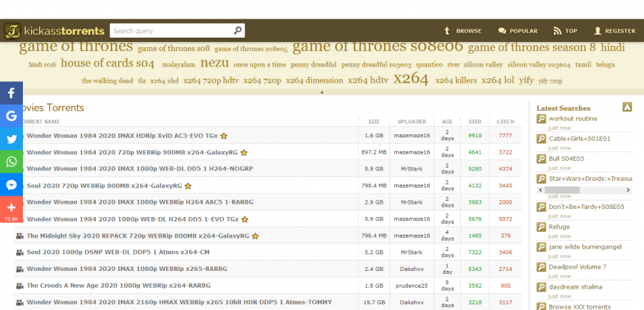The width and height of the screenshot is (644, 310).
Task: Open Wonder Woman 1080p WEB-DL H264 EVO TGx torrent
Action: click(133, 219)
